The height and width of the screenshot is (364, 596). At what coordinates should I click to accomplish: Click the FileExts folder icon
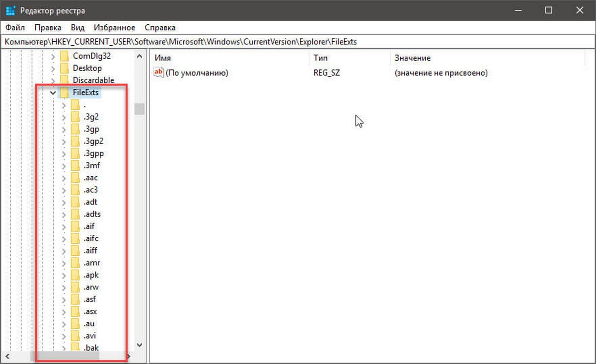[x=64, y=92]
